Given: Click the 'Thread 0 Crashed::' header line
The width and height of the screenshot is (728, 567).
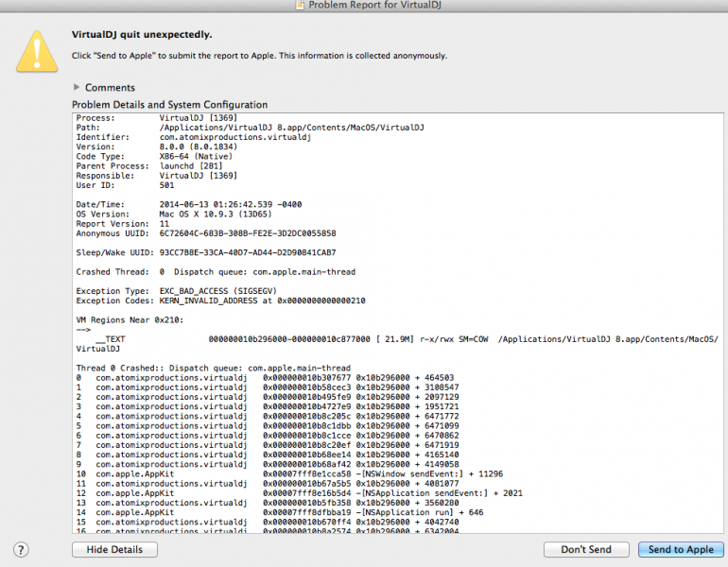Looking at the screenshot, I should click(x=213, y=368).
